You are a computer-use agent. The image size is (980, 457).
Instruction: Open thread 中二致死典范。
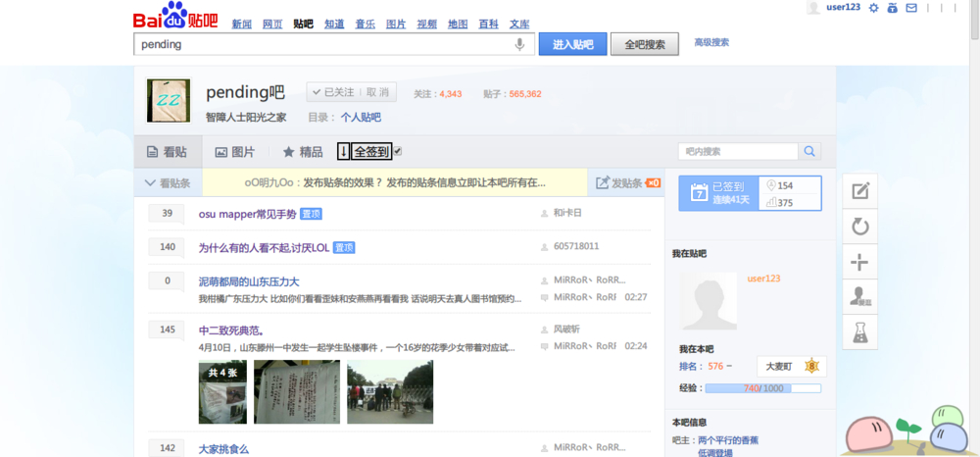coord(230,330)
